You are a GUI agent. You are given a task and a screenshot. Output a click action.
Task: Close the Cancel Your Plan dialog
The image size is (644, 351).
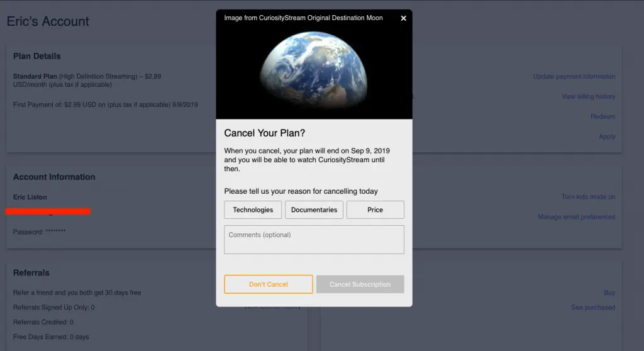pos(403,18)
